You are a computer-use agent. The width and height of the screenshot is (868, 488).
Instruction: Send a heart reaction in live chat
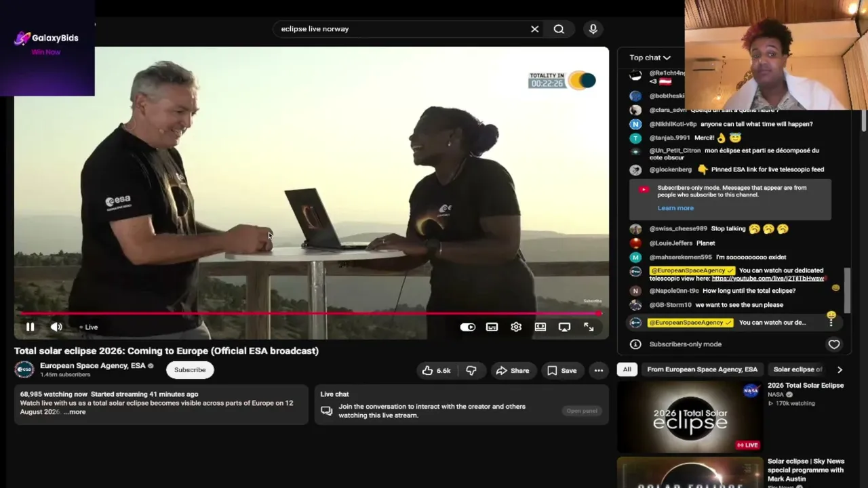tap(834, 344)
